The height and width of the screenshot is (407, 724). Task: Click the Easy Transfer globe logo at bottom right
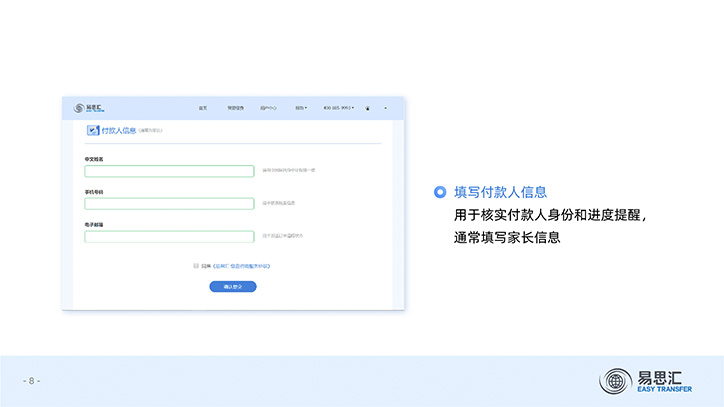[615, 381]
